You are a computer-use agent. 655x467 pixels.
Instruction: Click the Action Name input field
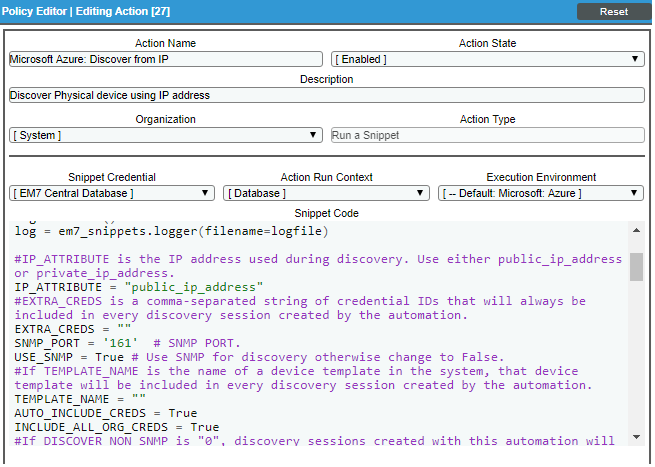click(x=165, y=59)
